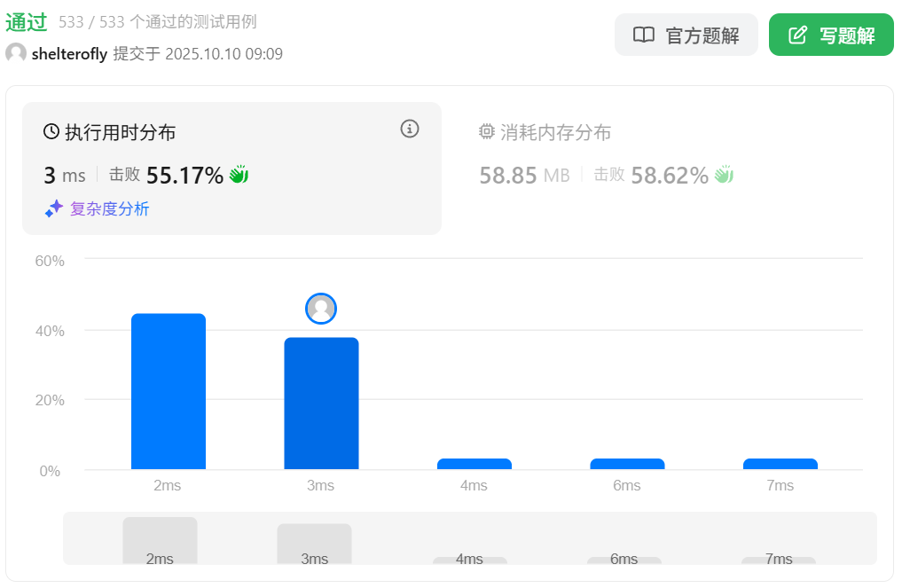Click the green clapping hands after 55.17%
This screenshot has width=902, height=588.
point(239,175)
